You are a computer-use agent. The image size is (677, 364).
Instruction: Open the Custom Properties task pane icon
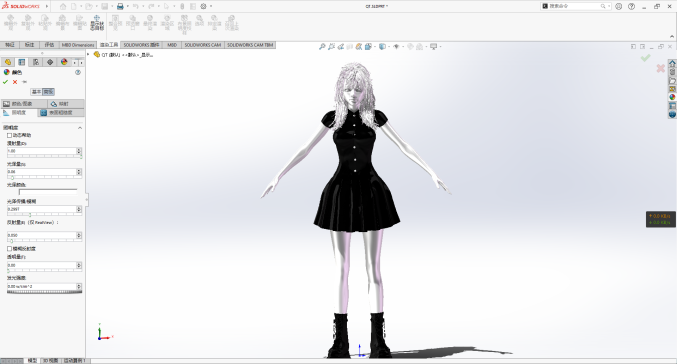pyautogui.click(x=672, y=106)
